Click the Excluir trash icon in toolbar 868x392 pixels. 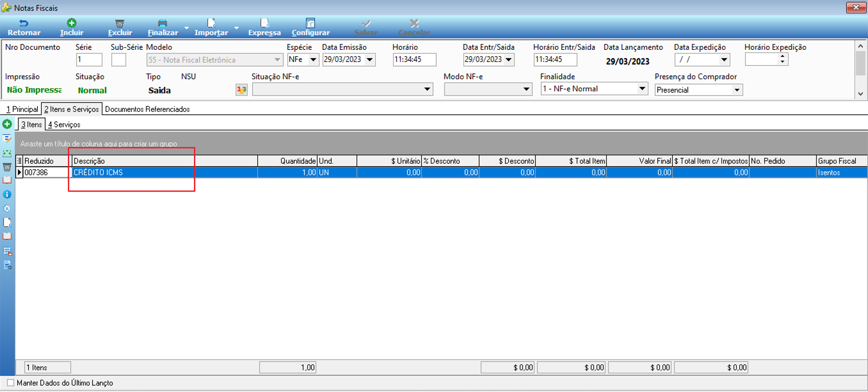[120, 24]
